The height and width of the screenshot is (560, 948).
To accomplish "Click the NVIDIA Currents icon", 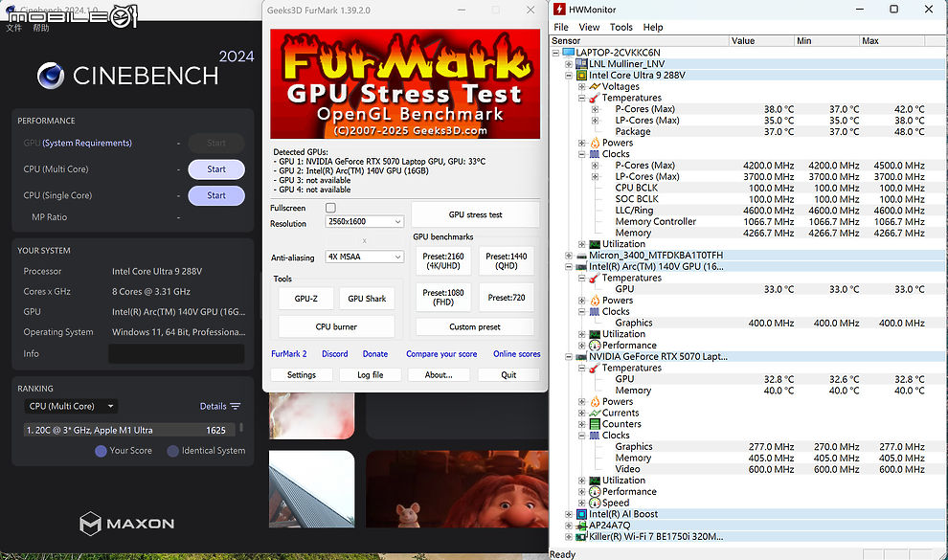I will pos(595,413).
